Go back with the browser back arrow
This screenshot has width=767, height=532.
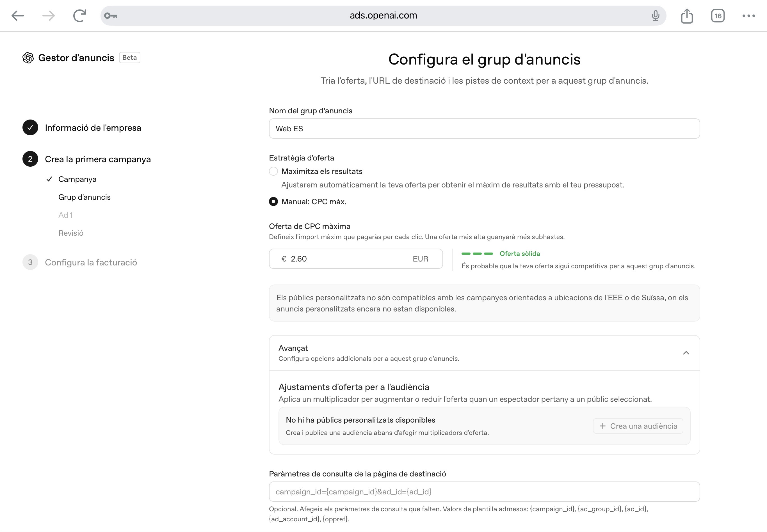18,16
